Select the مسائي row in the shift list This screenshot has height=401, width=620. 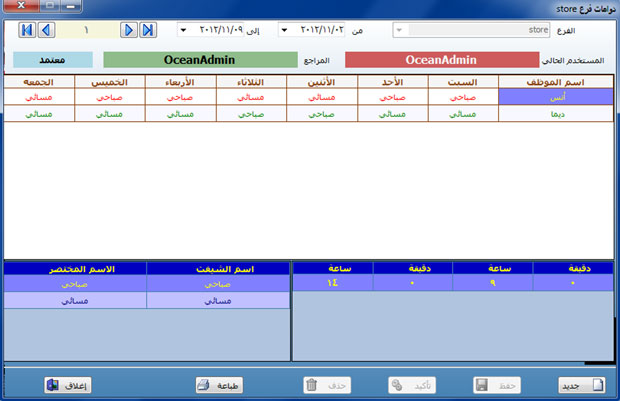click(217, 300)
